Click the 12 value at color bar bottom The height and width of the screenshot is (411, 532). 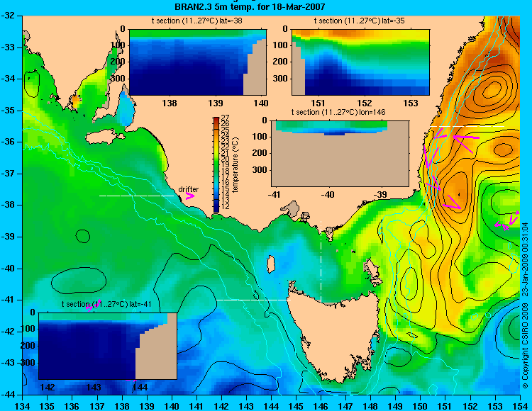pyautogui.click(x=225, y=206)
